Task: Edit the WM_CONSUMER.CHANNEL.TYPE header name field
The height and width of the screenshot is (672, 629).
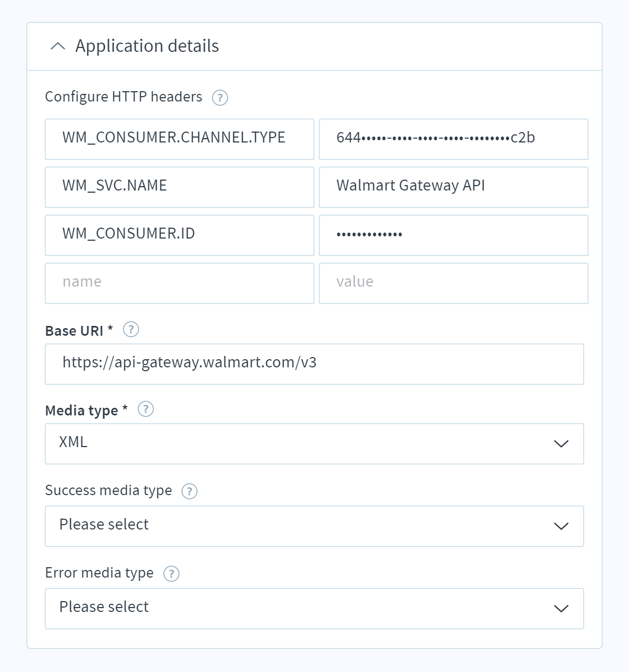Action: pyautogui.click(x=180, y=139)
